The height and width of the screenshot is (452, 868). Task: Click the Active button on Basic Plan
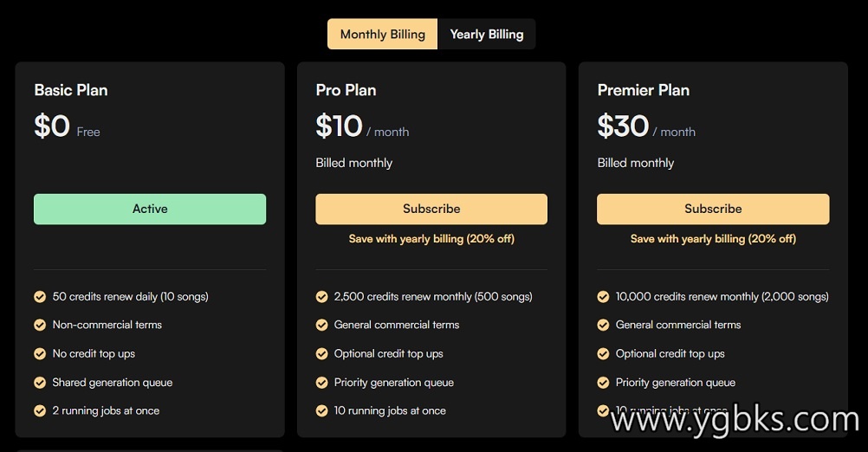[x=150, y=210]
